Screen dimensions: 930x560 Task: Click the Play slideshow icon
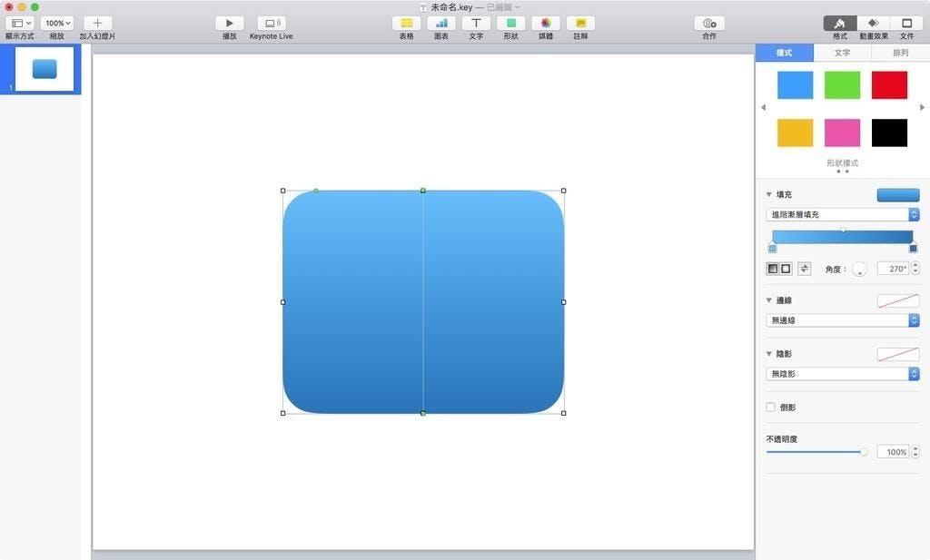(x=229, y=23)
